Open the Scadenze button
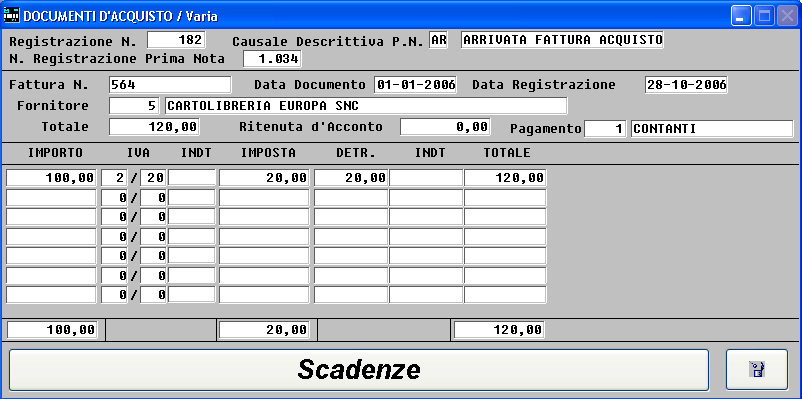This screenshot has height=399, width=802. tap(359, 369)
